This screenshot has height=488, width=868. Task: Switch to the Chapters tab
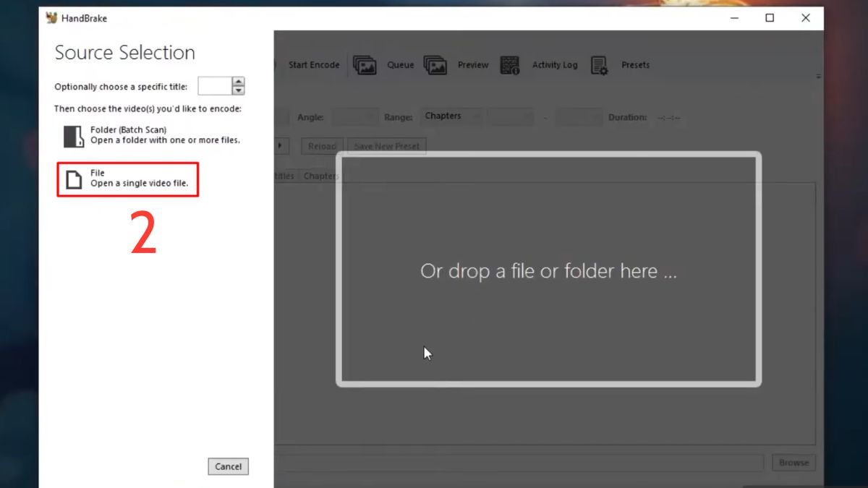point(320,176)
